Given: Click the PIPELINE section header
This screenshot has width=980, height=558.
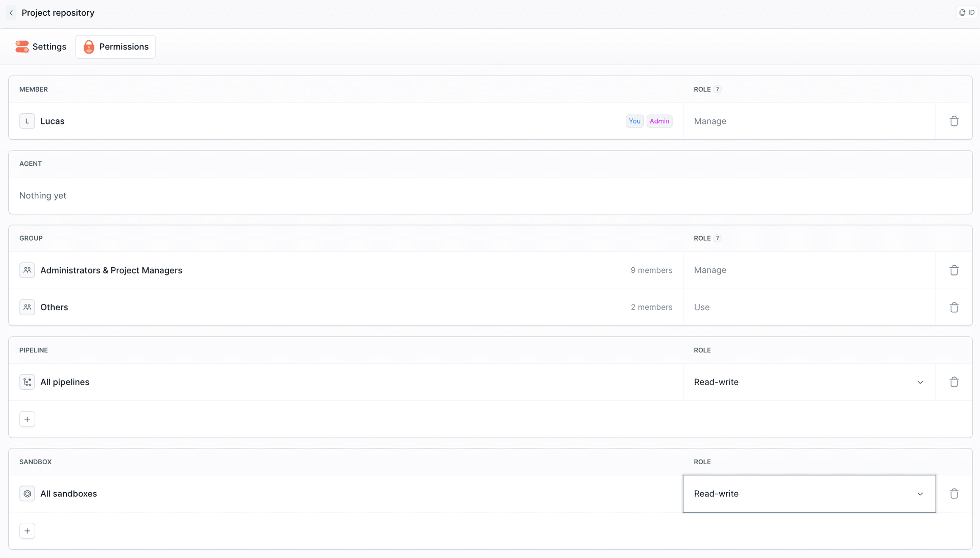Looking at the screenshot, I should (x=34, y=350).
